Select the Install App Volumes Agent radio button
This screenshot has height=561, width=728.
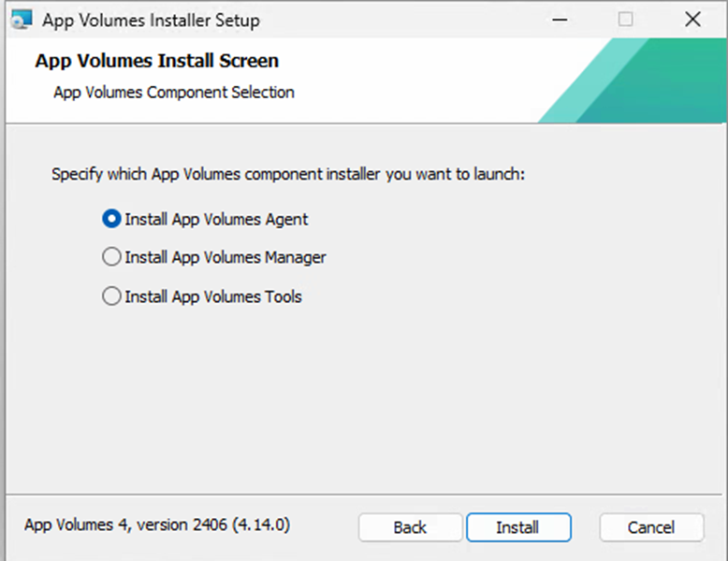[111, 219]
